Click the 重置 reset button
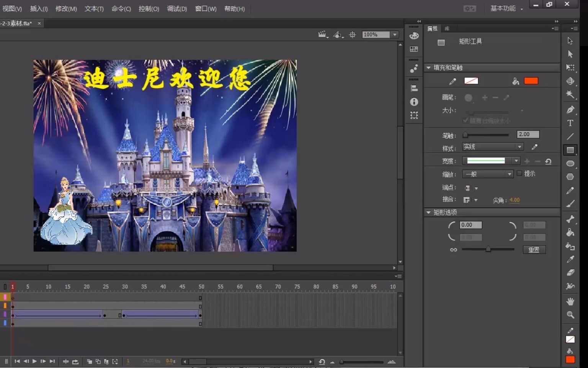This screenshot has width=588, height=368. tap(534, 250)
